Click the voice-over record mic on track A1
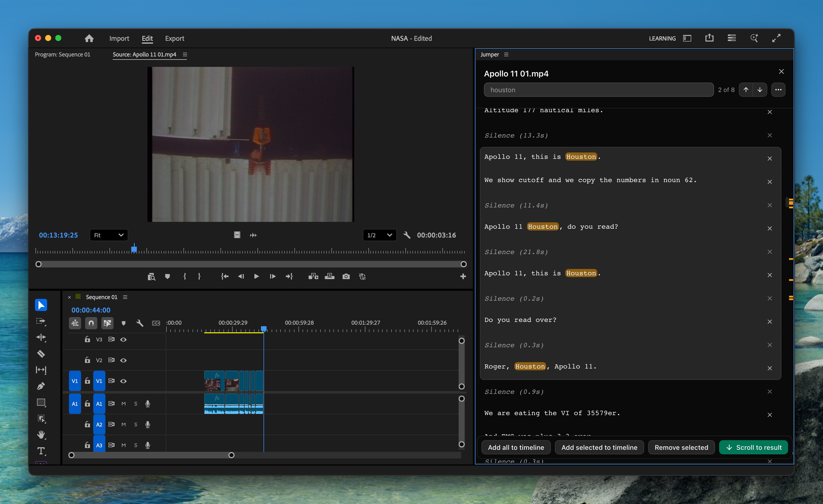Screen dimensions: 823x504 [x=148, y=403]
